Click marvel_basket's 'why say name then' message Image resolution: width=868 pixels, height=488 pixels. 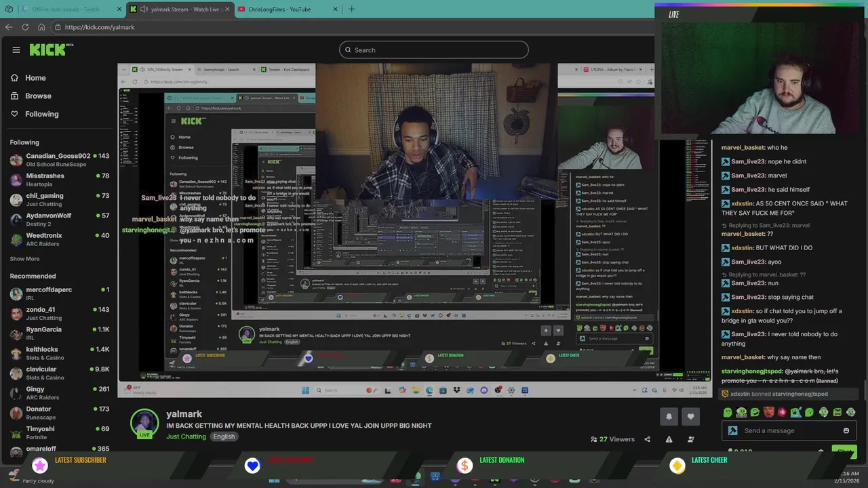pyautogui.click(x=771, y=357)
